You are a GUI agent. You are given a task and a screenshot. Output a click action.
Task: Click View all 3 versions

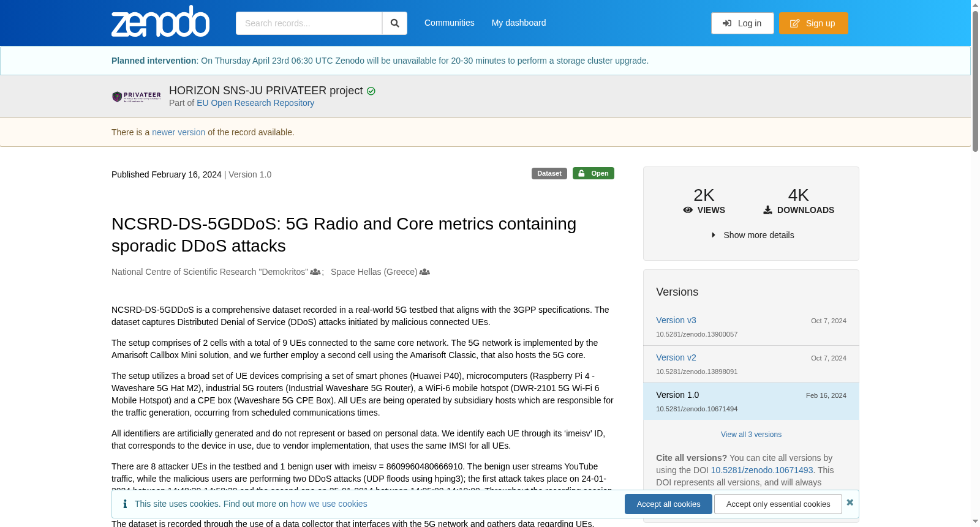point(751,435)
